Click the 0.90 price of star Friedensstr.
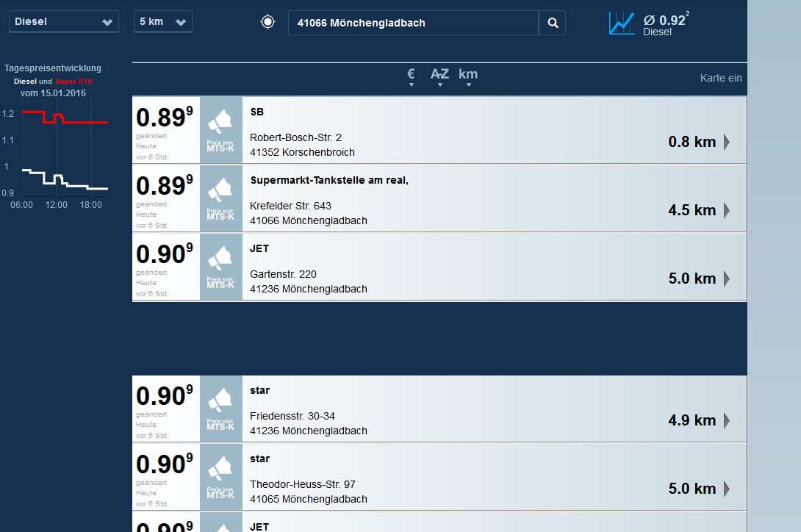The image size is (801, 532). coord(165,395)
